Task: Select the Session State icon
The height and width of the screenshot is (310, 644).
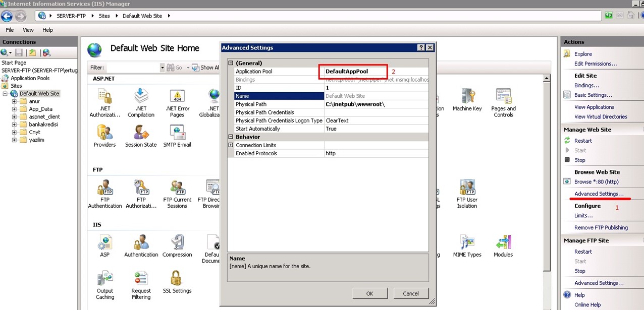Action: pyautogui.click(x=141, y=136)
